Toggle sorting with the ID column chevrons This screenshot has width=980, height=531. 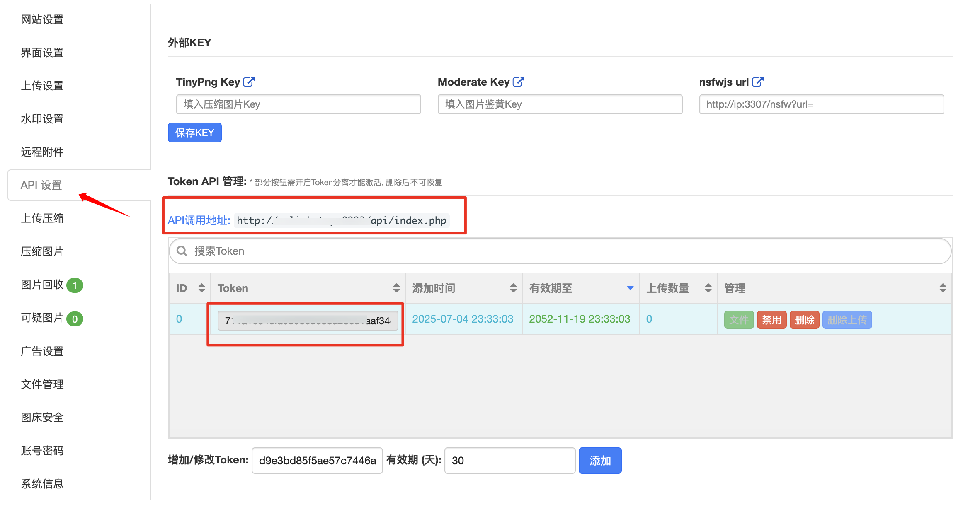click(201, 288)
